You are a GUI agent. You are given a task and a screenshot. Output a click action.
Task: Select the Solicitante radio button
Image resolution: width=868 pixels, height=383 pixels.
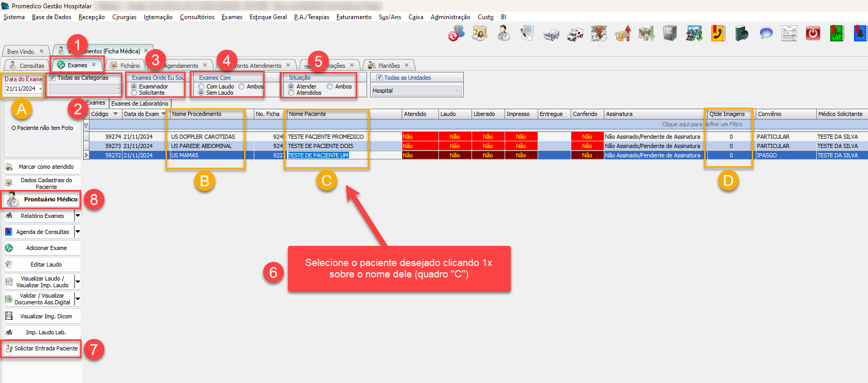click(134, 93)
